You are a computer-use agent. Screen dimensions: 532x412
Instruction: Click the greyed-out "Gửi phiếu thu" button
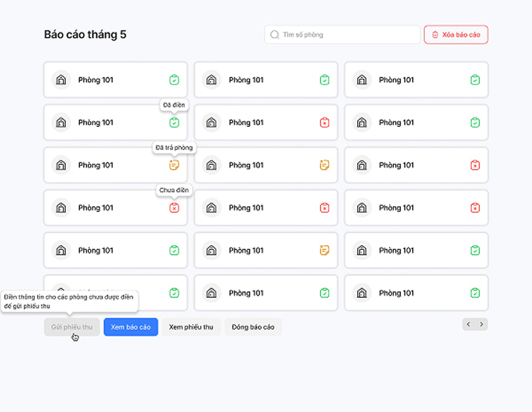[72, 327]
